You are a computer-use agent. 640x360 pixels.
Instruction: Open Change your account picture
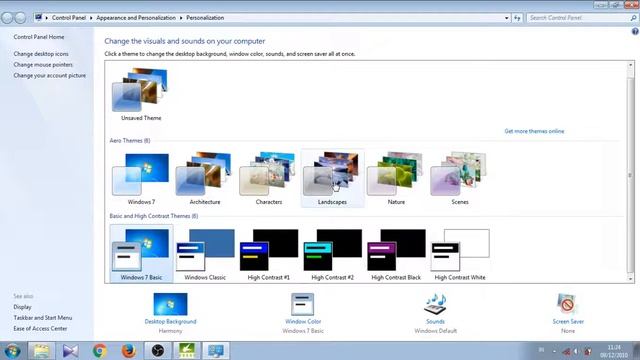(x=49, y=76)
